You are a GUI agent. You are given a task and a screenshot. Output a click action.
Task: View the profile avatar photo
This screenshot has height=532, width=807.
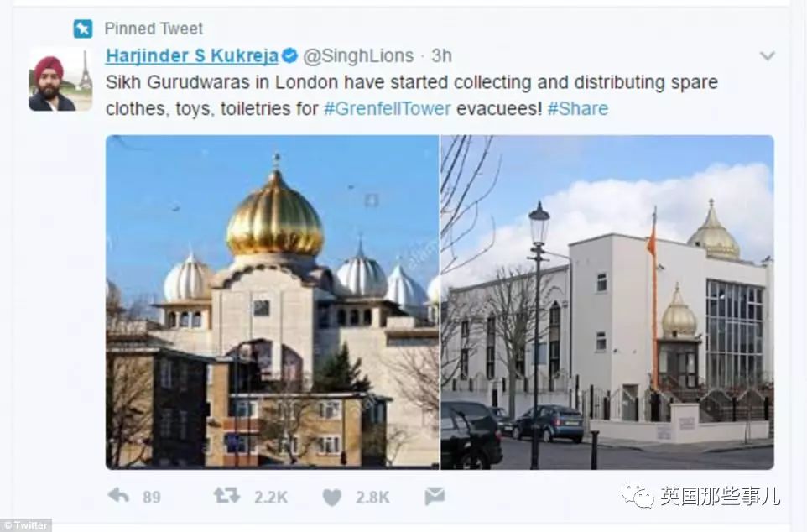coord(60,80)
